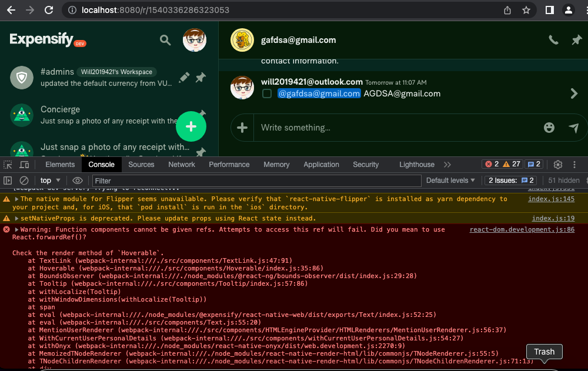Switch to the Network tab
Screen dimensions: 588x371
(181, 165)
